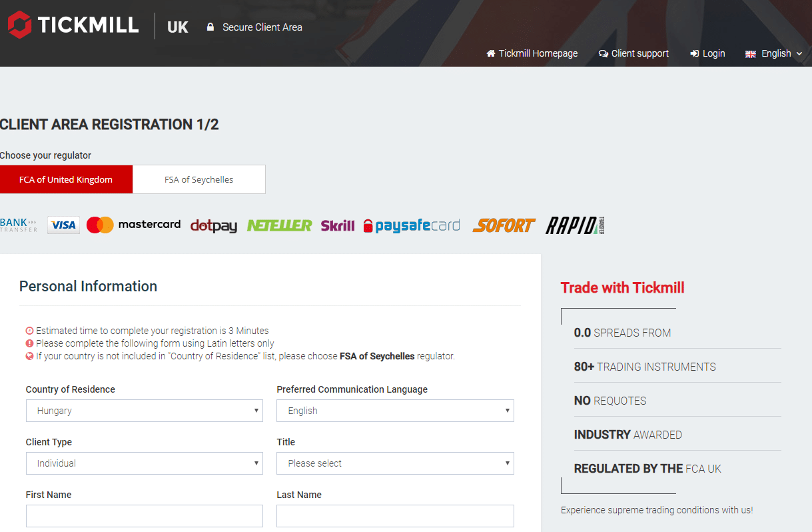Click the clock icon next to Estimated time

[29, 331]
